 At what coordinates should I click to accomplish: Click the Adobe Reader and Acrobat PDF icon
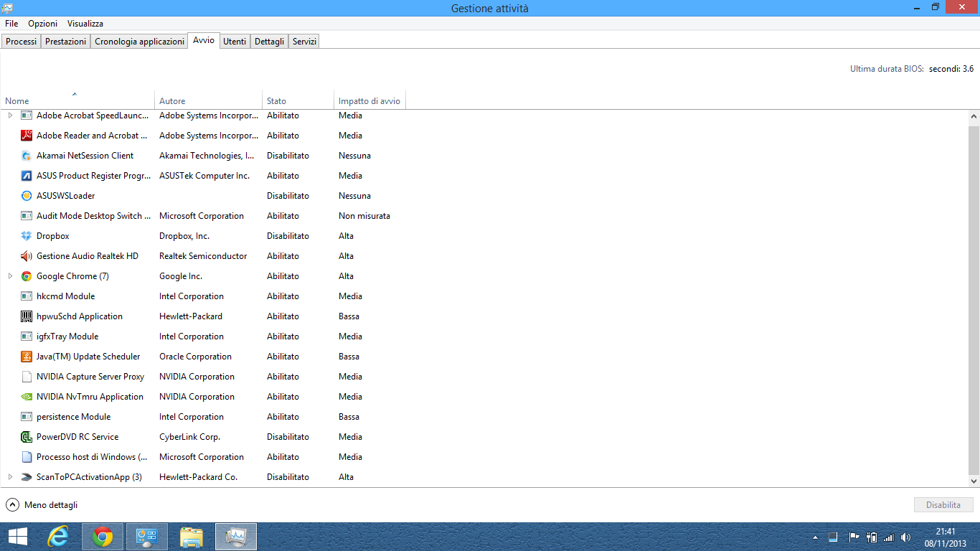point(27,136)
